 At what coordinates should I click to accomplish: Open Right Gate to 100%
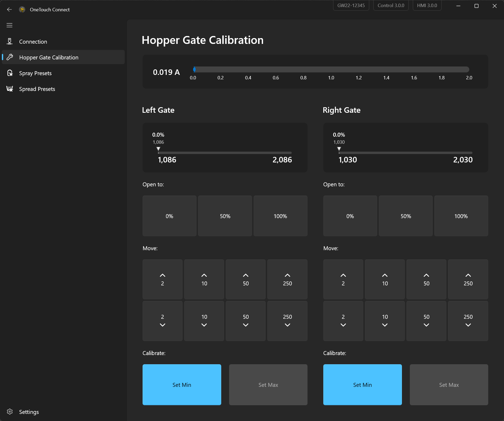461,216
